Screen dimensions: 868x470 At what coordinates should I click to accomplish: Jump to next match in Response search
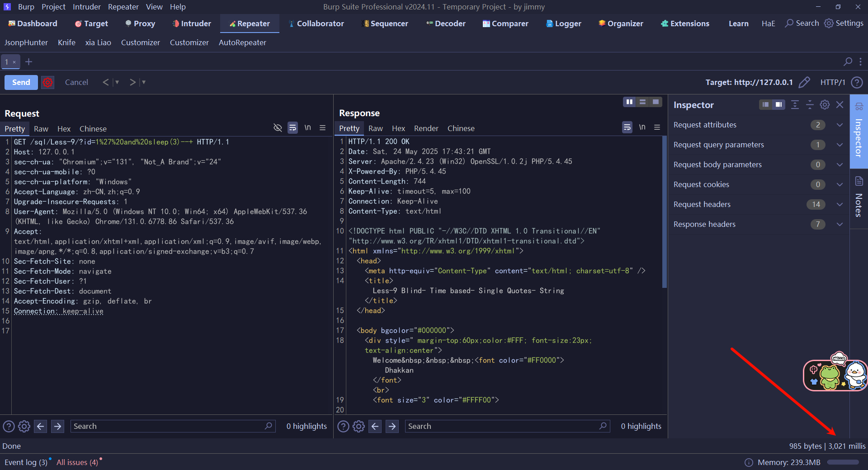392,426
